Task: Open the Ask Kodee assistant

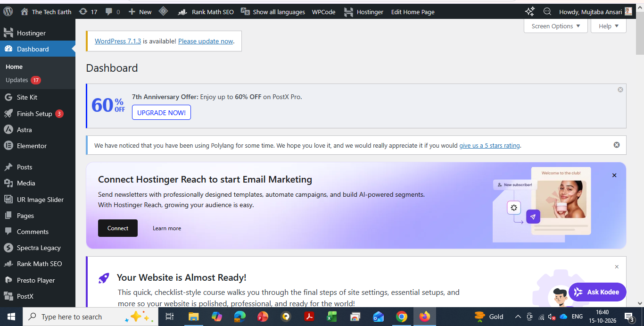Action: tap(597, 292)
